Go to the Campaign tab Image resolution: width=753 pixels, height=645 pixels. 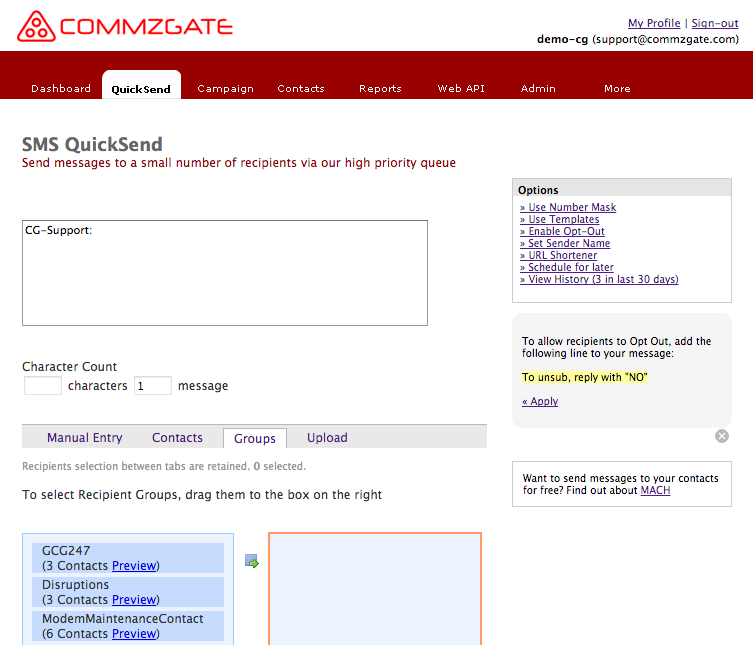click(x=225, y=88)
